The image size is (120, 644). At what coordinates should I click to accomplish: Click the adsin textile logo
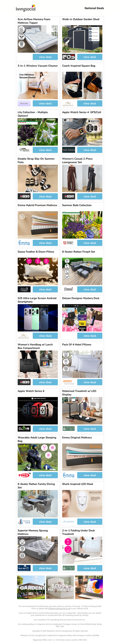(x=68, y=382)
